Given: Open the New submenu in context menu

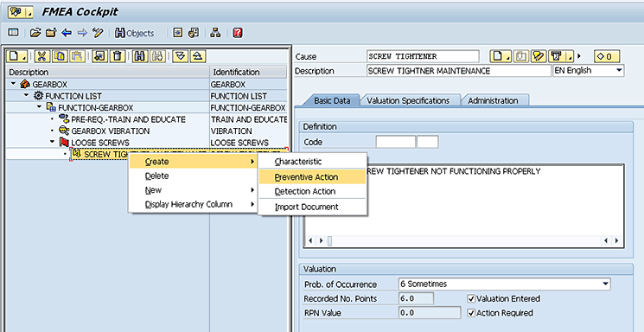Looking at the screenshot, I should pos(193,190).
